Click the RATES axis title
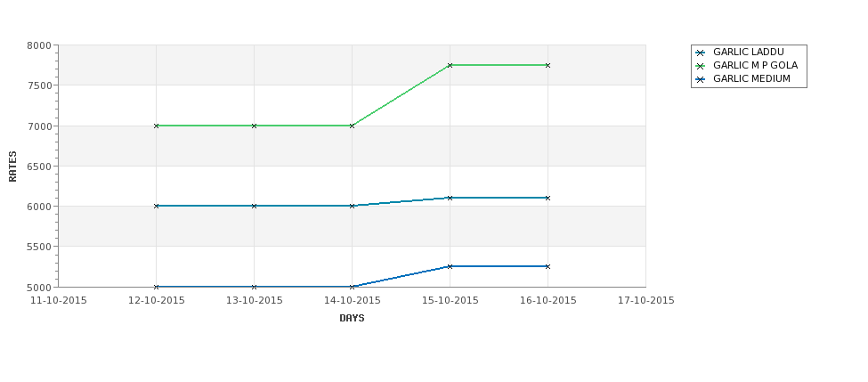868x382 pixels. 12,167
